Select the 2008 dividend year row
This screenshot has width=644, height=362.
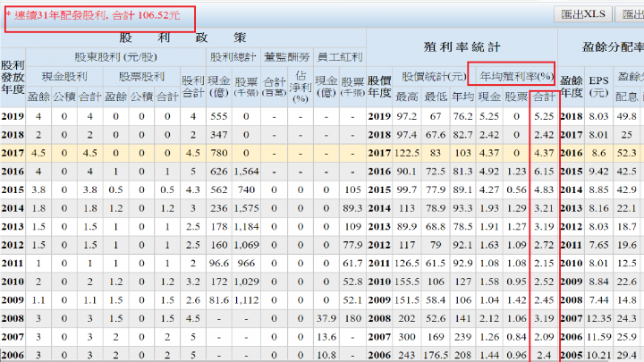(x=13, y=318)
